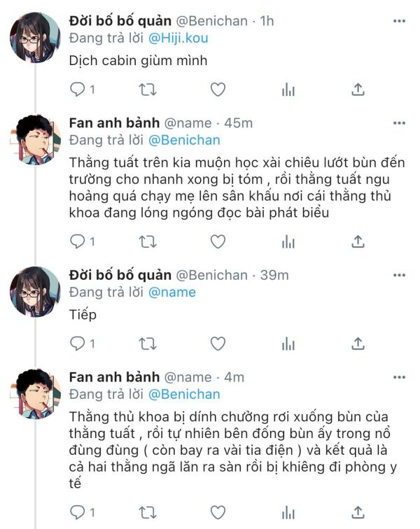The width and height of the screenshot is (420, 529).
Task: Like the "Dịch cabin giùm mình" tweet
Action: (218, 90)
